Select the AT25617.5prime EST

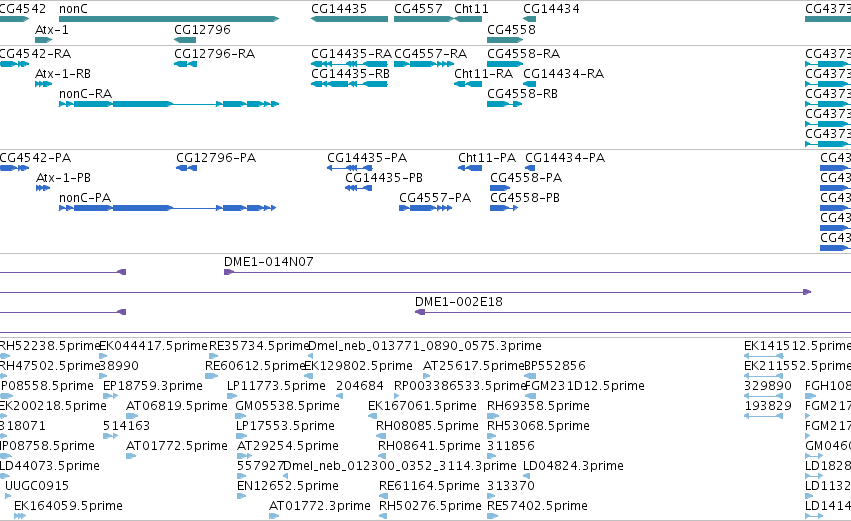pos(427,376)
